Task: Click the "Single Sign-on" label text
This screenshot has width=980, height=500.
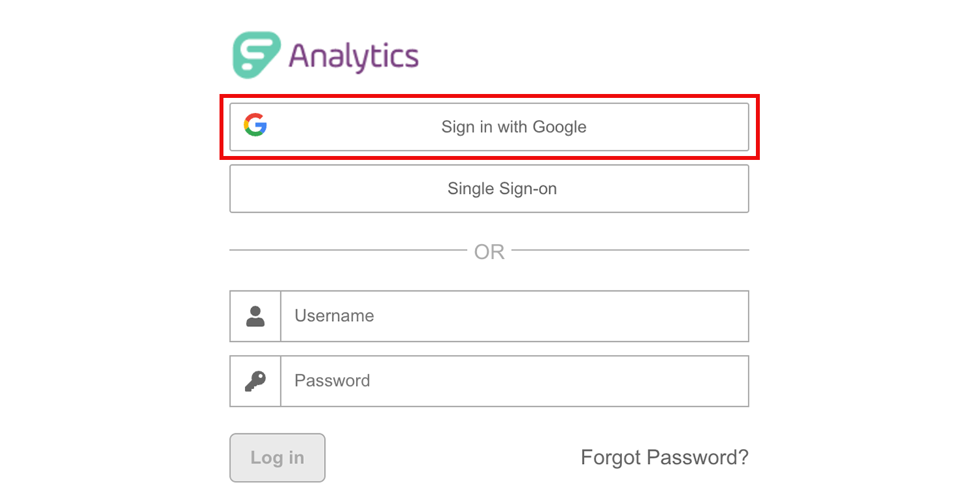Action: click(502, 189)
